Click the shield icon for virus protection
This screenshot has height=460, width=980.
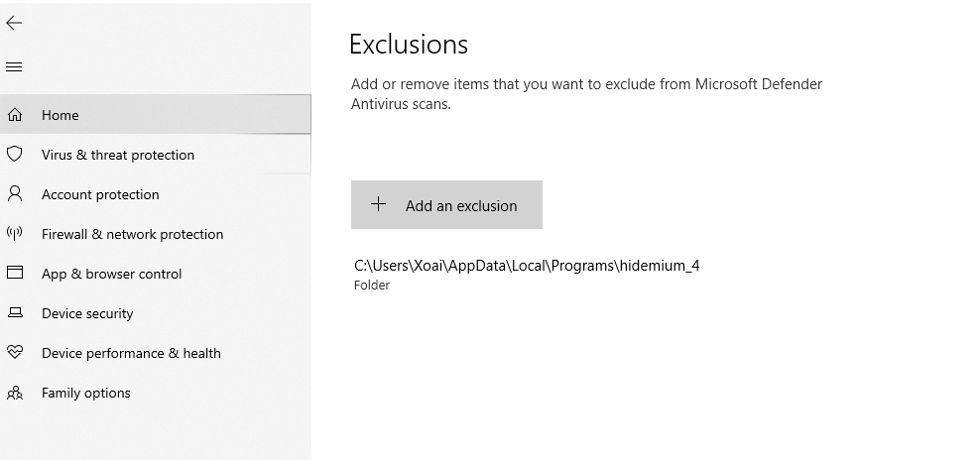click(x=15, y=155)
